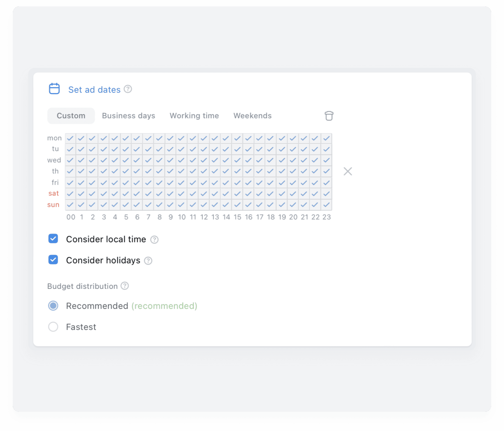
Task: Open help icon beside Consider holidays
Action: (x=148, y=261)
